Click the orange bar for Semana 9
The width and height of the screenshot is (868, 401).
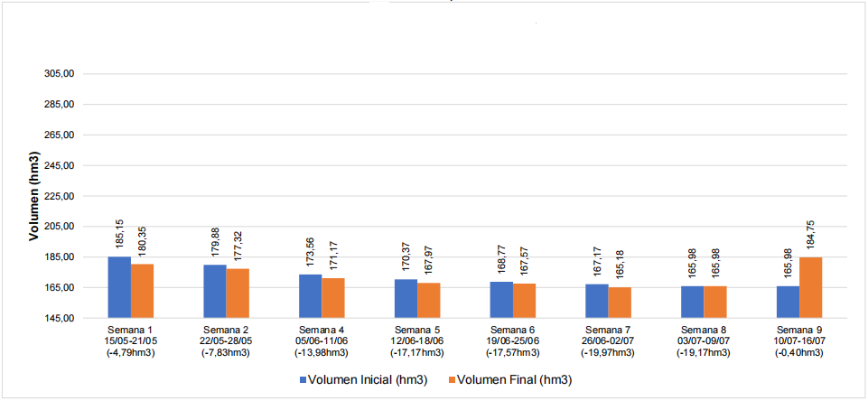tap(810, 287)
